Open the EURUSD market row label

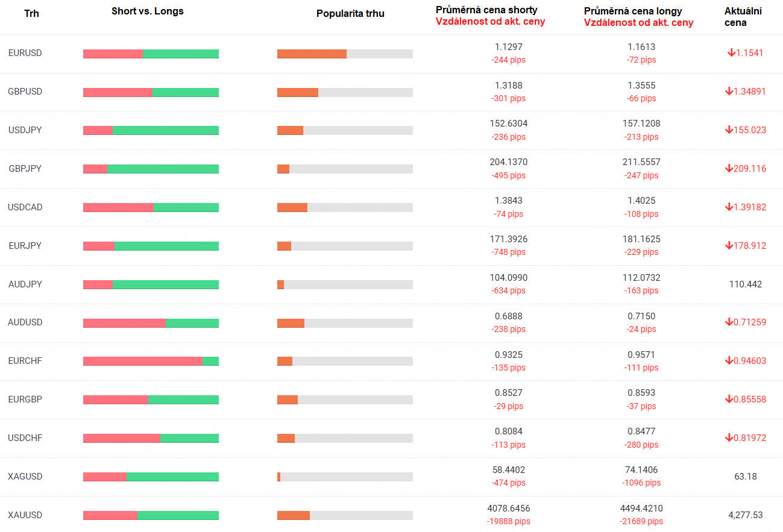[25, 53]
